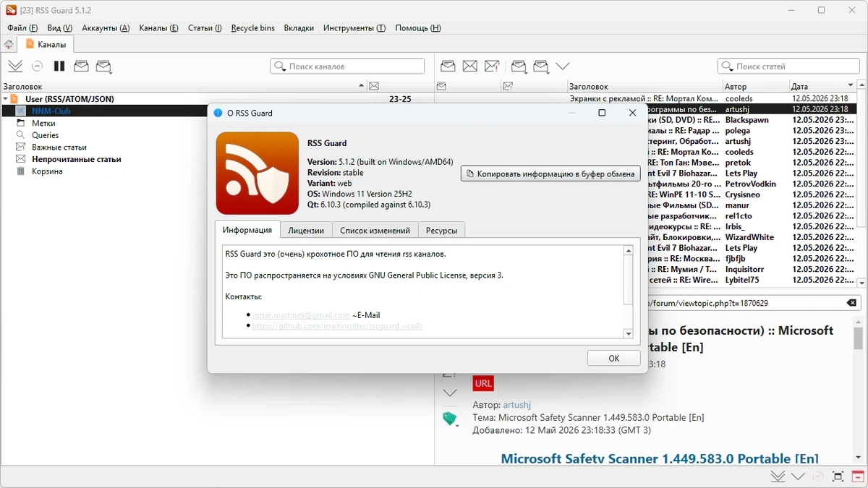Open the Помощь menu
The height and width of the screenshot is (488, 868).
click(x=418, y=28)
